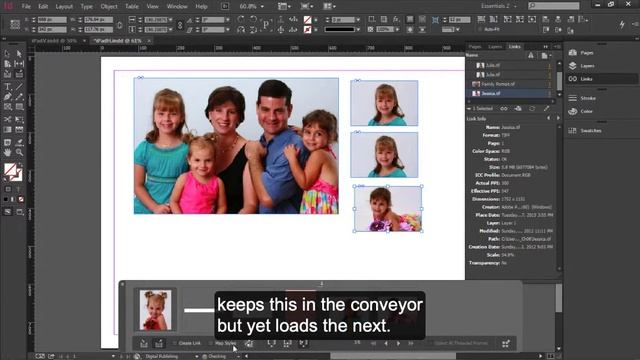The image size is (640, 360).
Task: Select the Rectangle Frame tool
Action: point(7,107)
